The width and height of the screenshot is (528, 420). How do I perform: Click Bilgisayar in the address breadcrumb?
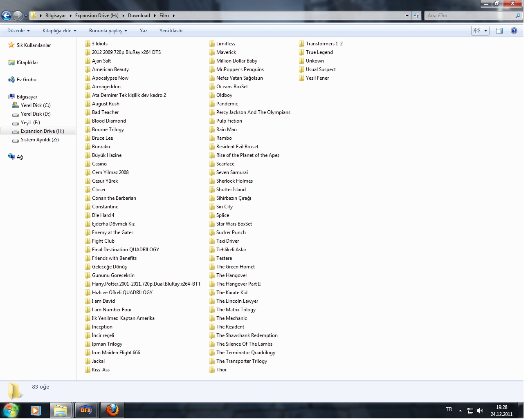coord(56,16)
